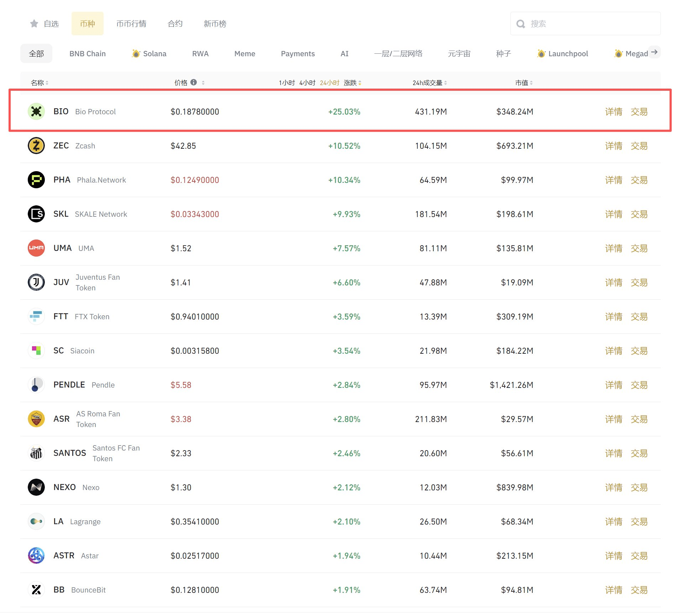The width and height of the screenshot is (695, 616).
Task: Sort by 市值 column
Action: [x=524, y=83]
